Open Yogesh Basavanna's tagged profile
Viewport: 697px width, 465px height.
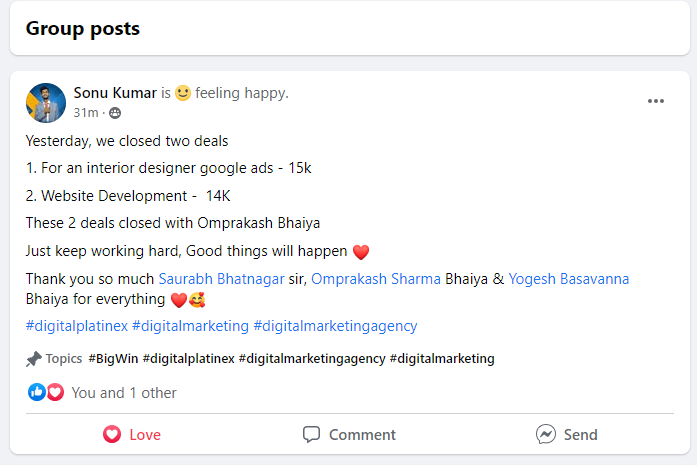pos(568,279)
